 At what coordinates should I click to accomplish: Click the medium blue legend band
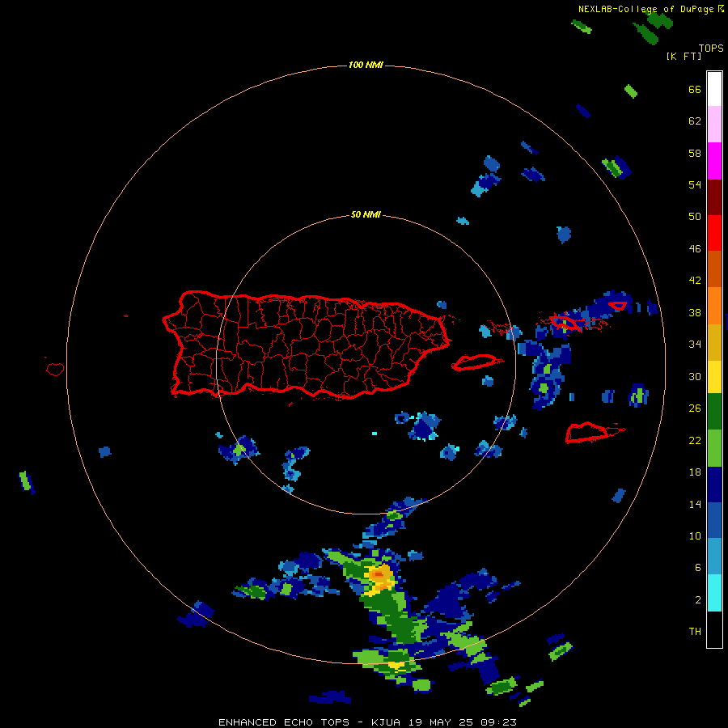(714, 520)
